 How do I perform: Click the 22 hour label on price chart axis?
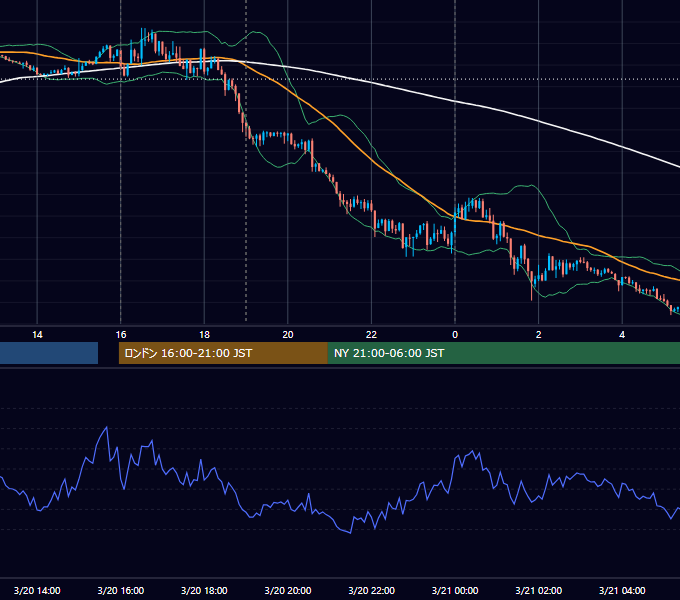click(372, 335)
